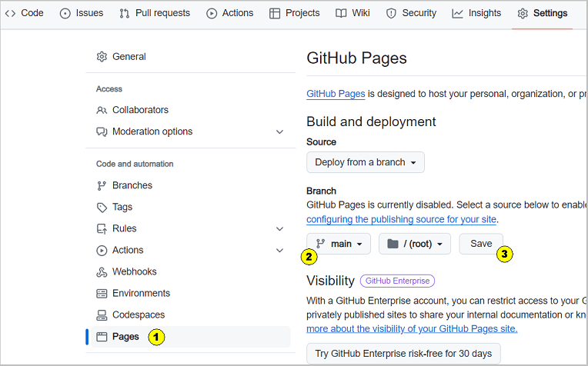Open the main branch selector dropdown

pos(339,244)
